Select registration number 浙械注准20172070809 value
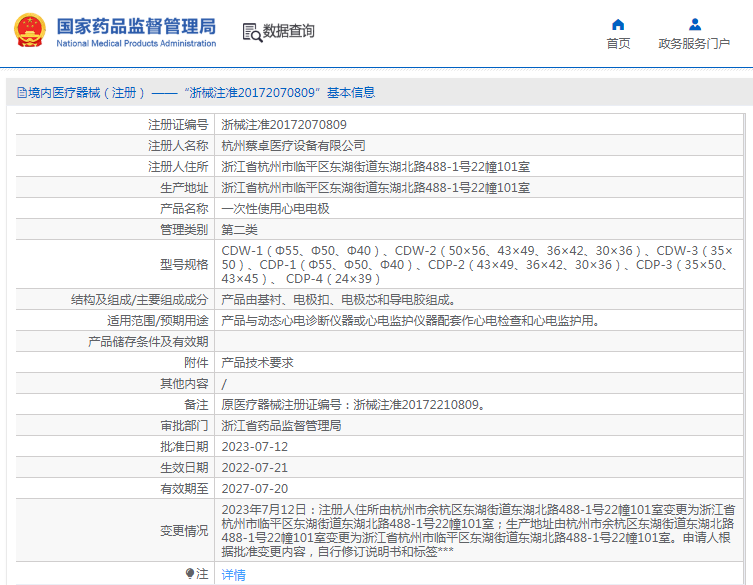 284,125
